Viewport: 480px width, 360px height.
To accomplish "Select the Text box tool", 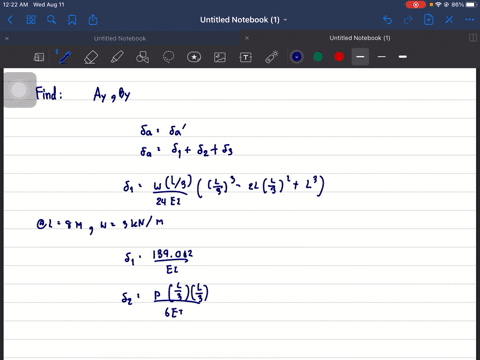I will pos(246,57).
